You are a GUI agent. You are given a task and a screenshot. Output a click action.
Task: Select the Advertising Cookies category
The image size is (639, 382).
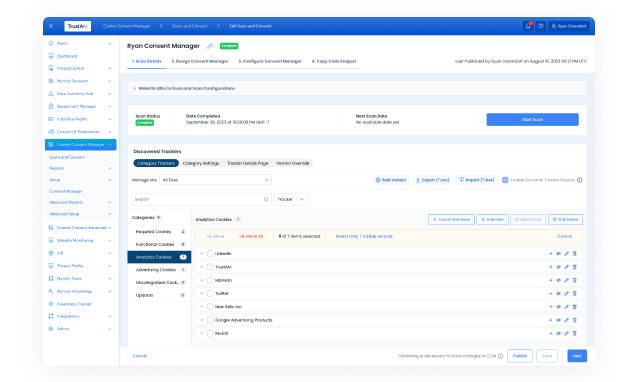pyautogui.click(x=159, y=269)
